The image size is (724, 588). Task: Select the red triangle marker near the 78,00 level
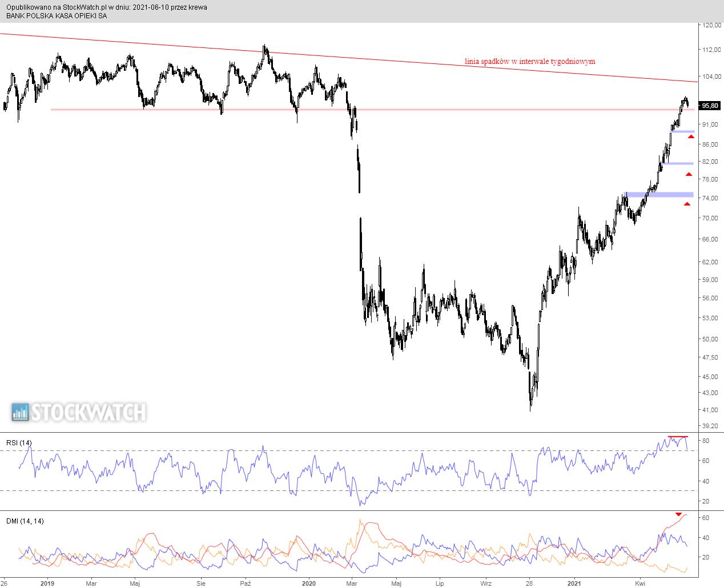(689, 174)
